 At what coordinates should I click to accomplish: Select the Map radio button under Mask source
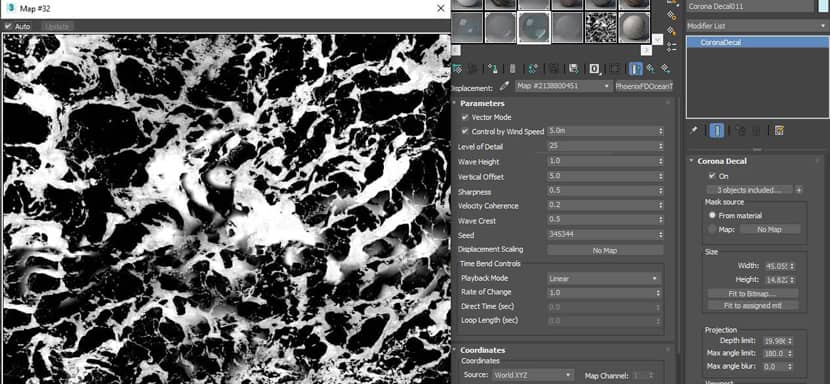712,229
